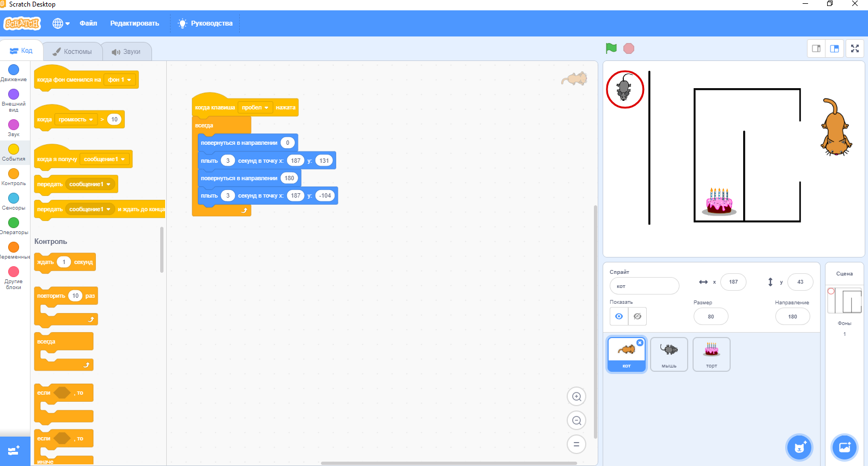Screen dimensions: 868x466
Task: Open the Файл menu
Action: click(x=88, y=23)
